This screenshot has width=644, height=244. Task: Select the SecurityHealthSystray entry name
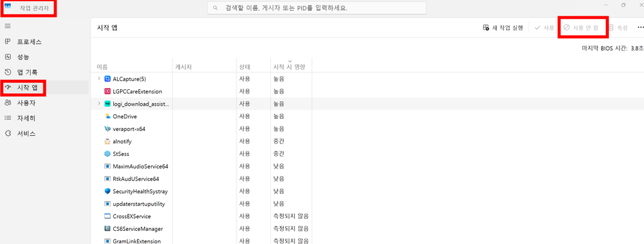tap(140, 191)
